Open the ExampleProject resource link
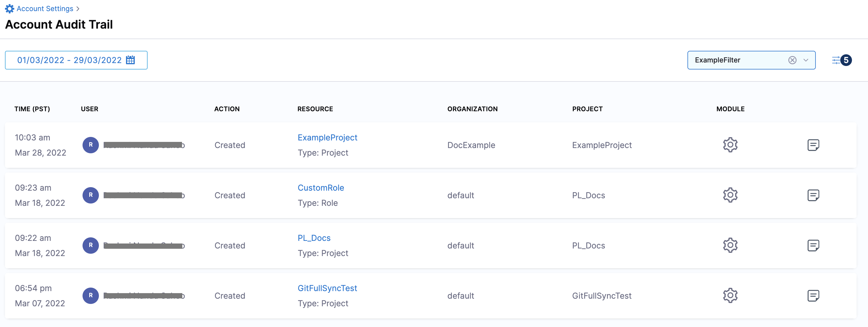 [327, 138]
